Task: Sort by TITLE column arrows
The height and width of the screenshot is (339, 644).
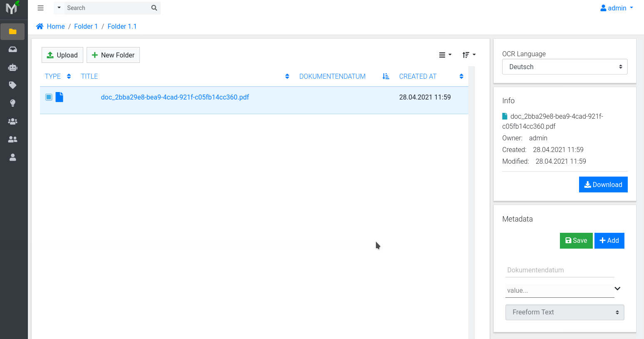Action: point(287,76)
